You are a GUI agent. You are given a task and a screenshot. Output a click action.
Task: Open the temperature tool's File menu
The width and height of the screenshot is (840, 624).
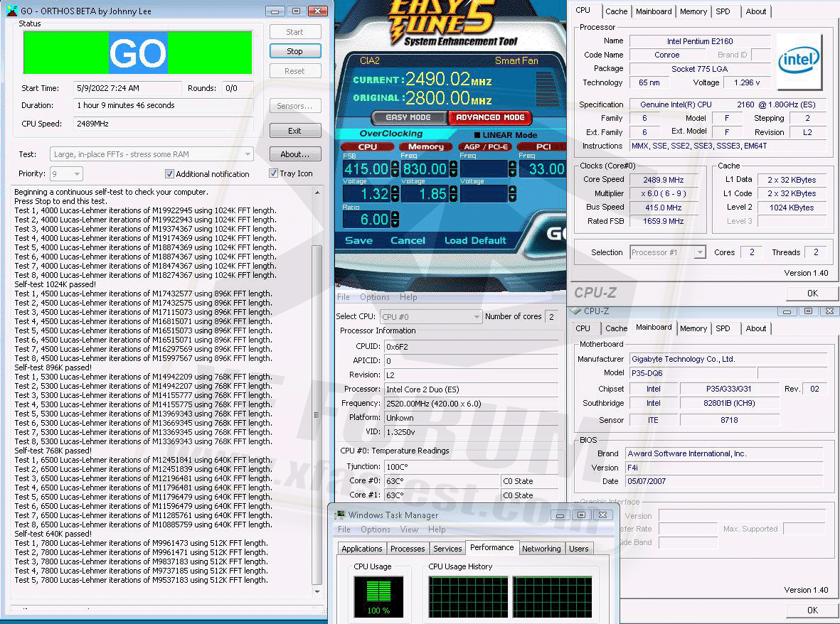[344, 297]
